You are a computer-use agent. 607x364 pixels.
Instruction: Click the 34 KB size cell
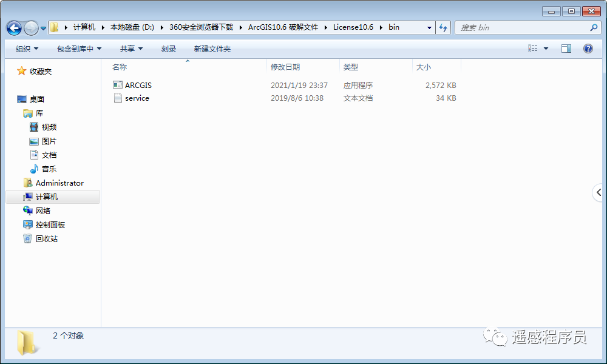pyautogui.click(x=446, y=98)
